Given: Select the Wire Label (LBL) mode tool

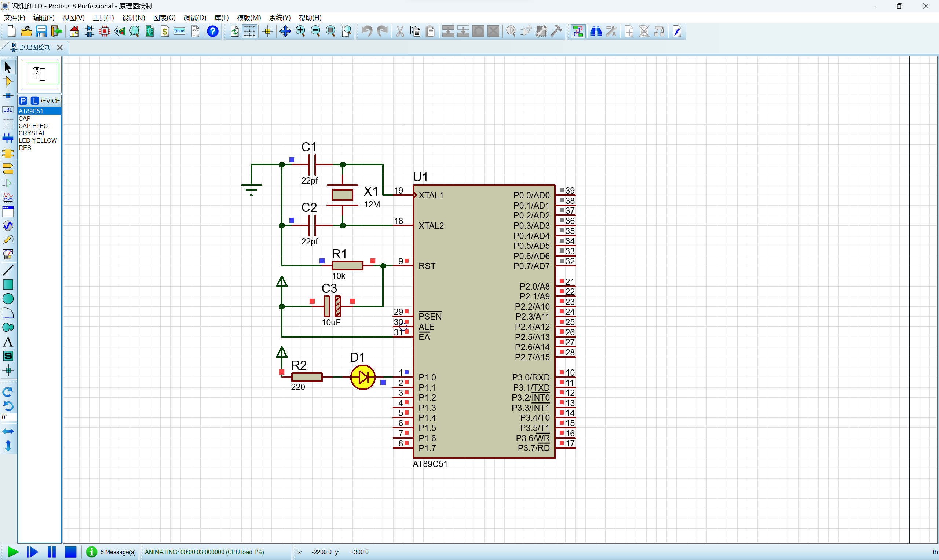Looking at the screenshot, I should click(8, 110).
